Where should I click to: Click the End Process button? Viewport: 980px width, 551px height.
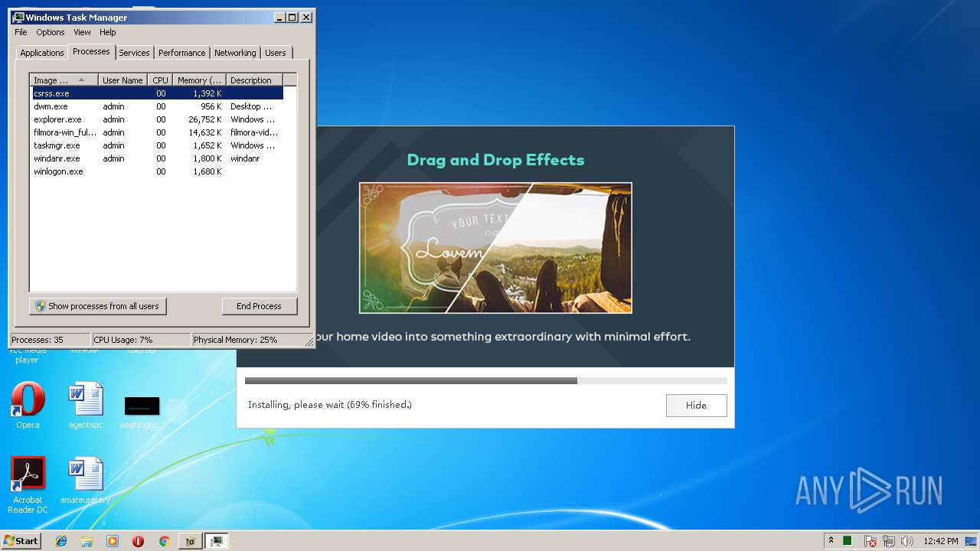(x=259, y=306)
